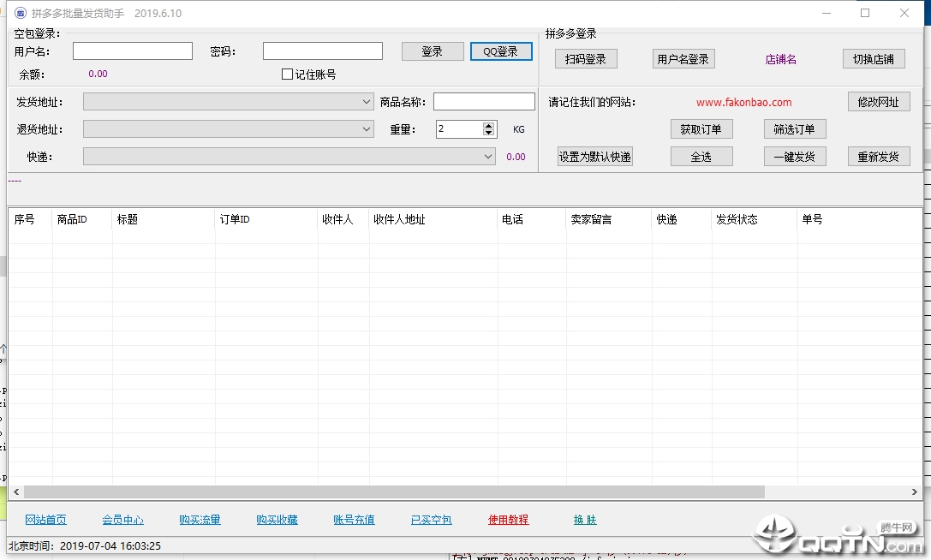Open the 退货地址 dropdown
The height and width of the screenshot is (560, 931).
pyautogui.click(x=228, y=128)
